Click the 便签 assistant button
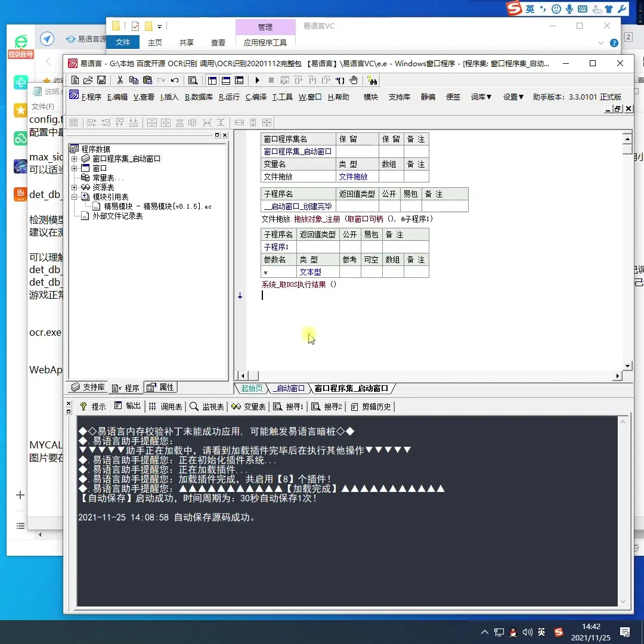This screenshot has height=644, width=644. click(x=453, y=97)
